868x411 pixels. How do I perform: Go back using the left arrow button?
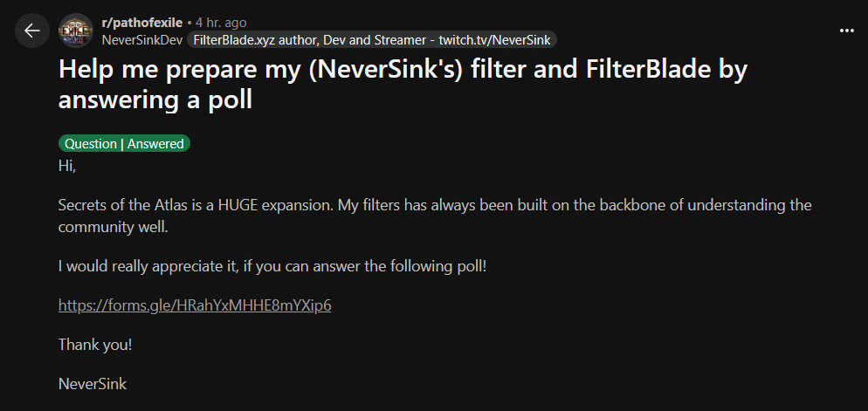pos(32,31)
